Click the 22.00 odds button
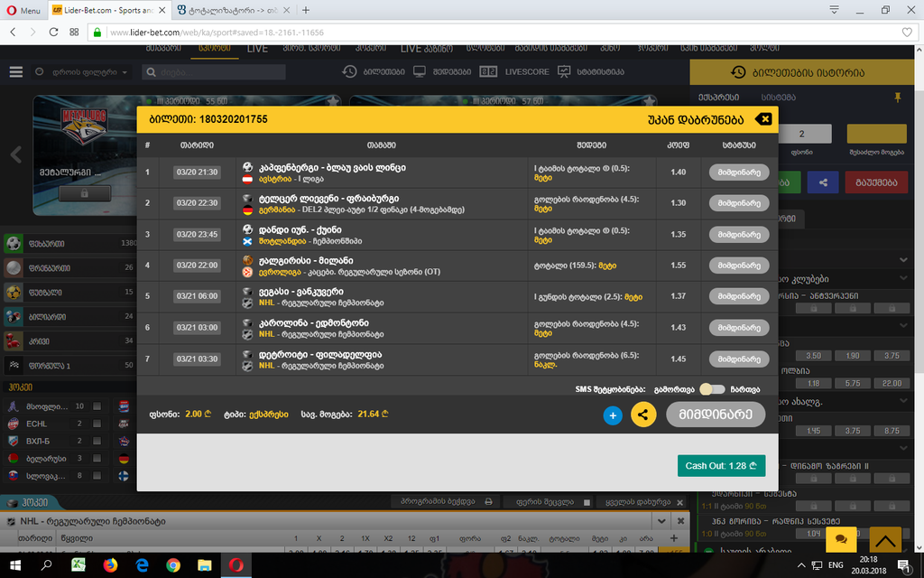This screenshot has height=578, width=924. (x=892, y=383)
